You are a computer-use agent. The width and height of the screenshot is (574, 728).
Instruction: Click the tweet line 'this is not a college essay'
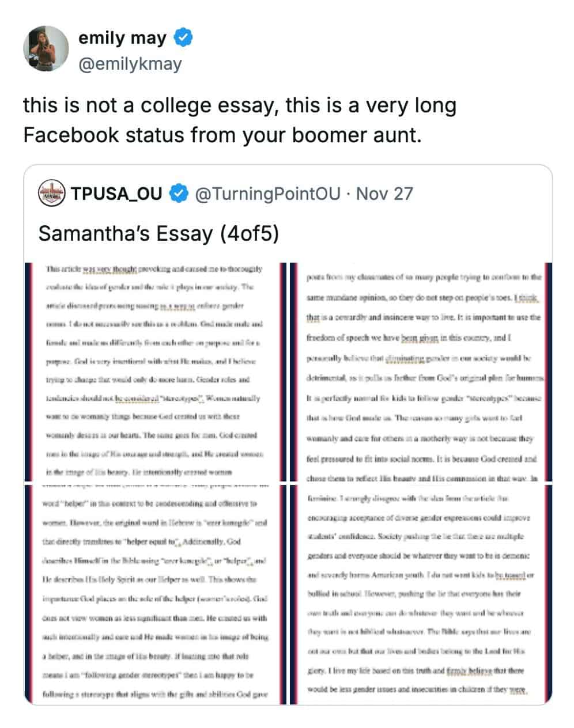pyautogui.click(x=239, y=105)
